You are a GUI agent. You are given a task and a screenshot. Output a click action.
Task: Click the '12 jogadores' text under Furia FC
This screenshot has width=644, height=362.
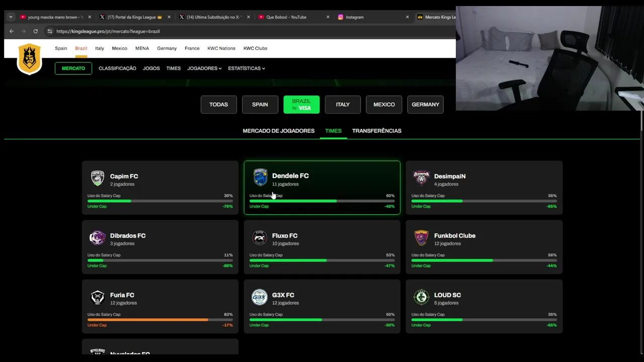[x=123, y=303]
